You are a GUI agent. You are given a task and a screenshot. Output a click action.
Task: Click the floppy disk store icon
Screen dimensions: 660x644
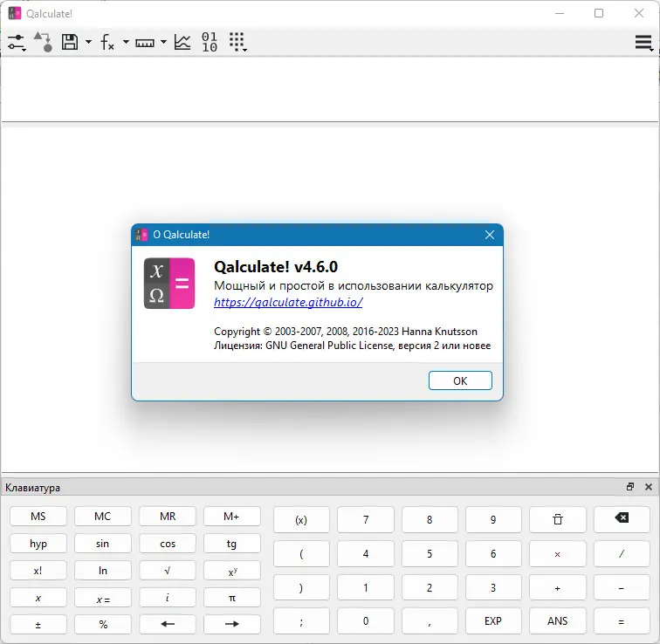coord(70,42)
